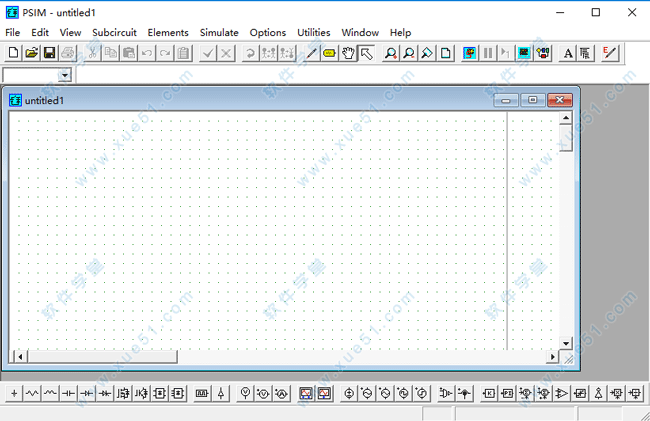Place the DC voltage source element
Image resolution: width=650 pixels, height=421 pixels.
click(349, 393)
